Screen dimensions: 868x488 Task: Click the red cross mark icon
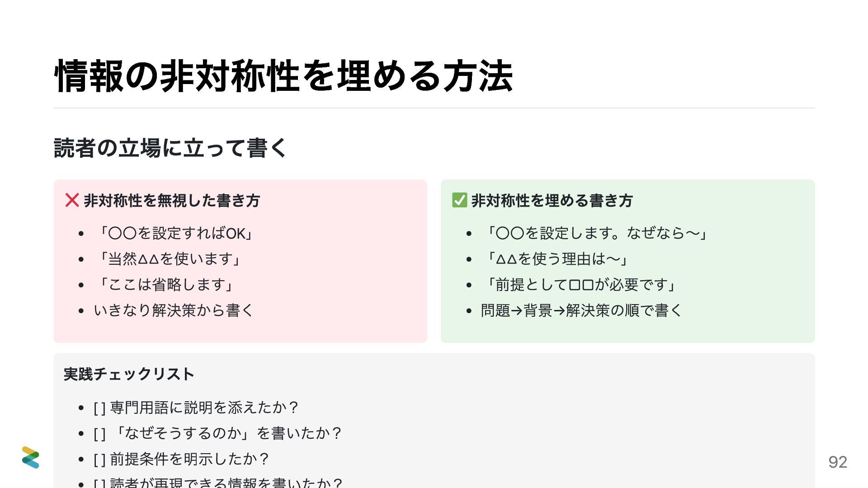72,200
